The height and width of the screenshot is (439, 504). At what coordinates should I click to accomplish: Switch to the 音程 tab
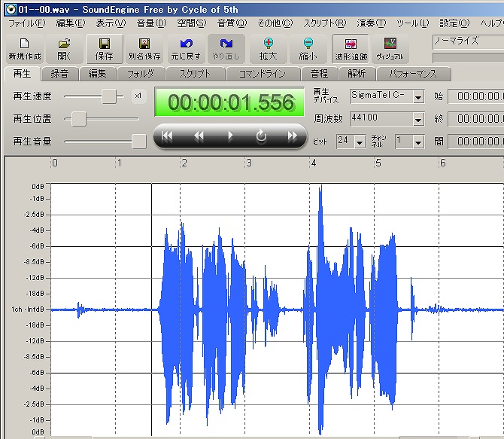(319, 74)
